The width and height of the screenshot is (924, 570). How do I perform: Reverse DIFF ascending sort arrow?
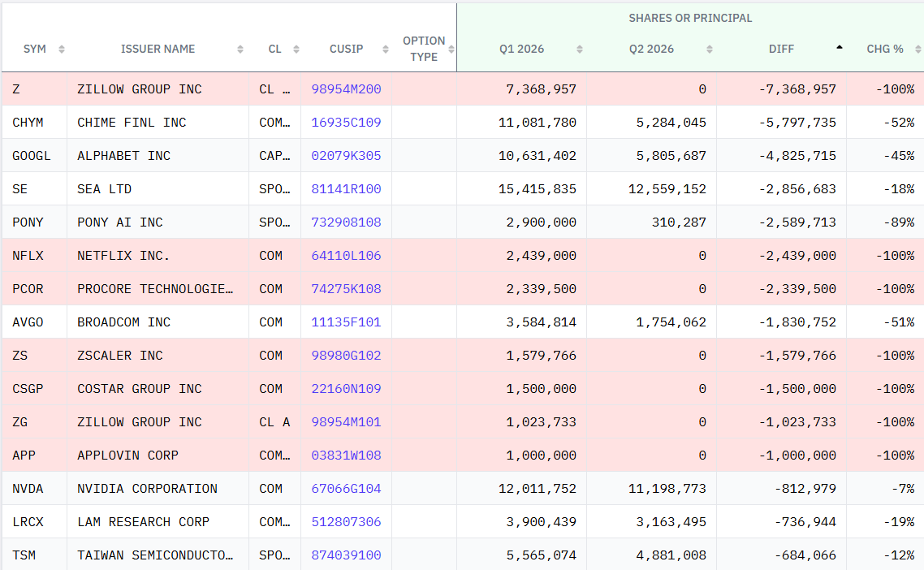pyautogui.click(x=839, y=48)
